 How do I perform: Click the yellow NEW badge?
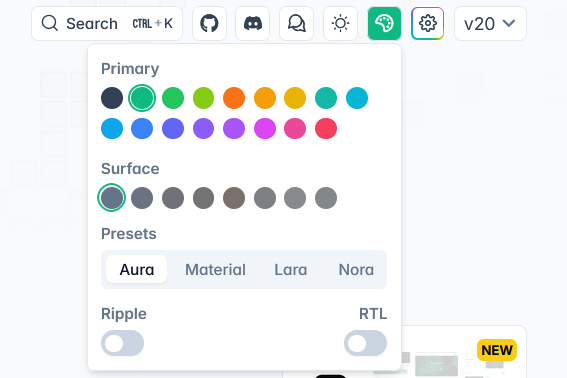coord(497,350)
